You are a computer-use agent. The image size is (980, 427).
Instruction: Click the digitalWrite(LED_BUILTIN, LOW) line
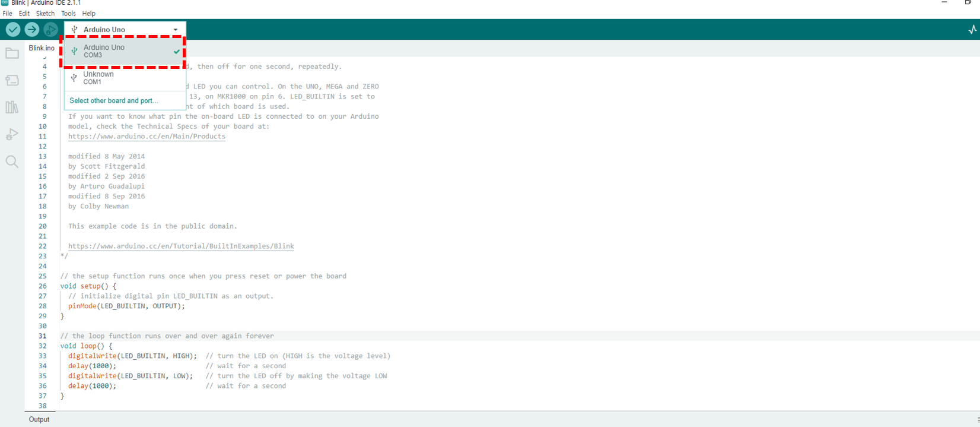point(131,376)
